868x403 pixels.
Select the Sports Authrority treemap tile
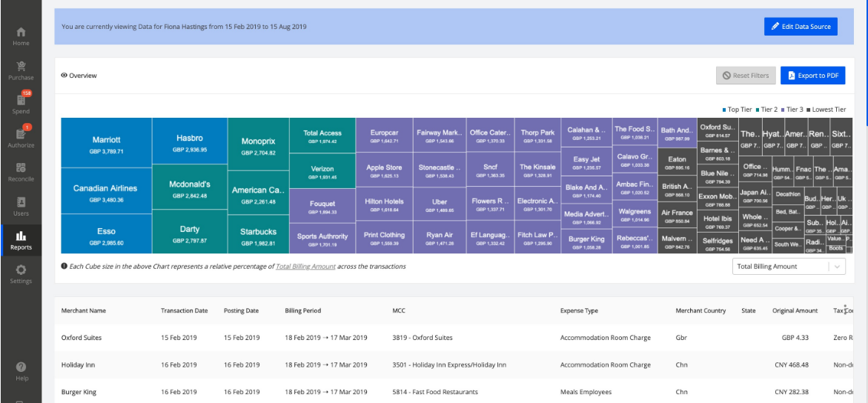point(322,239)
